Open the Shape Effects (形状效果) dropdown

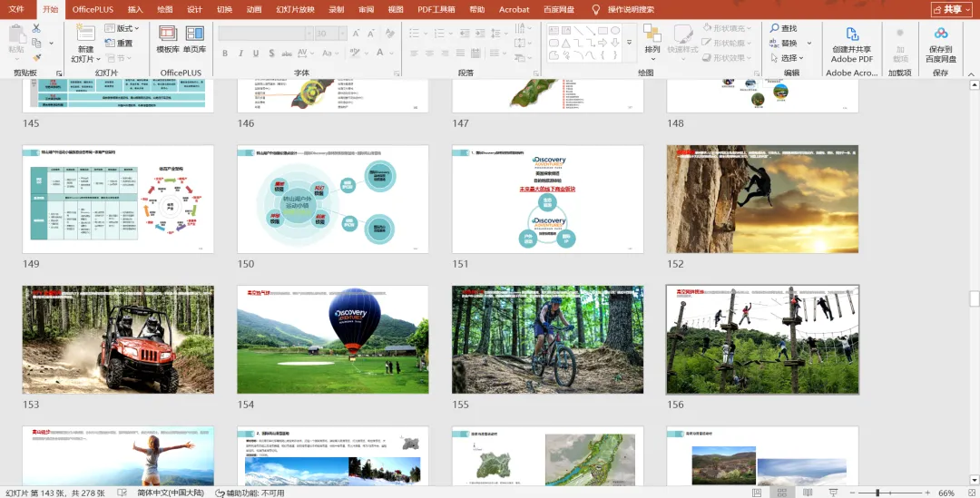(727, 57)
